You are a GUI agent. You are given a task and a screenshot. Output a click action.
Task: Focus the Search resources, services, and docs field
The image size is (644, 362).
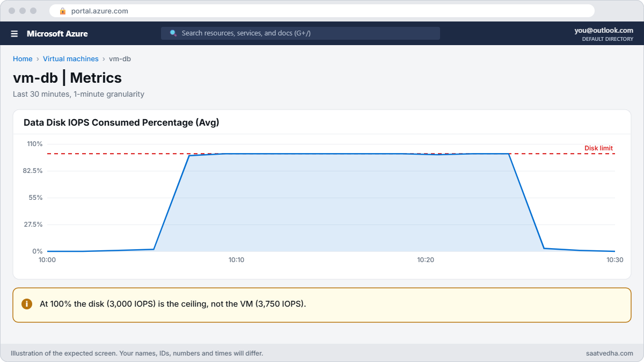301,33
